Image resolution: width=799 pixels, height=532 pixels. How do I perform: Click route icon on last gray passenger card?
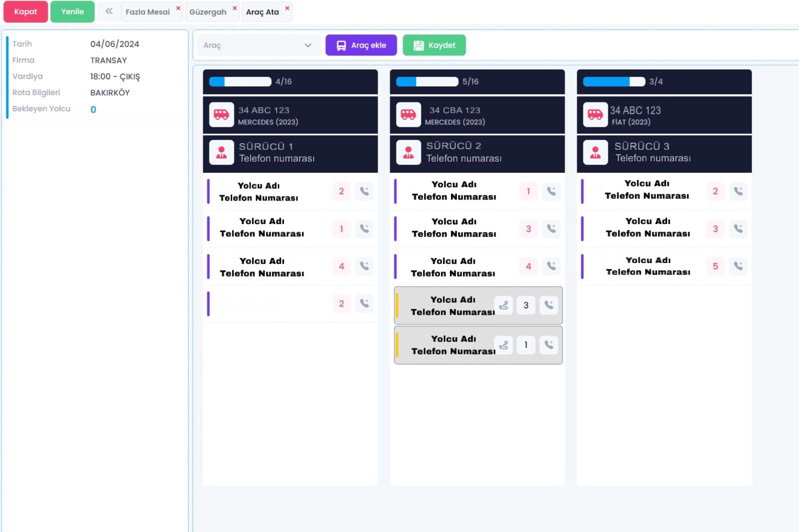(503, 345)
